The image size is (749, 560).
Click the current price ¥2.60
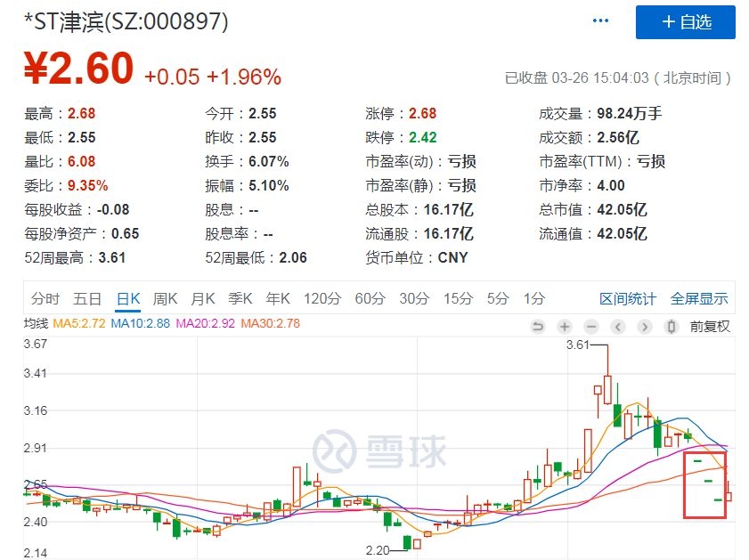coord(78,69)
